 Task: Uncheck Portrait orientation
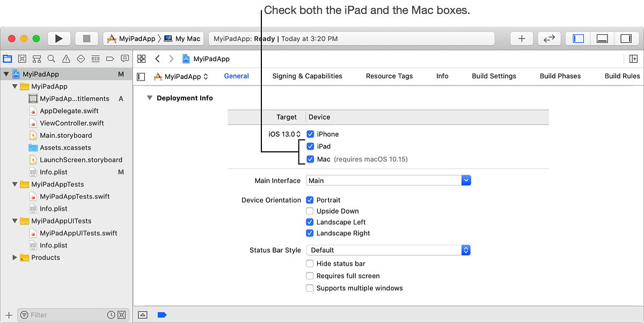(310, 200)
